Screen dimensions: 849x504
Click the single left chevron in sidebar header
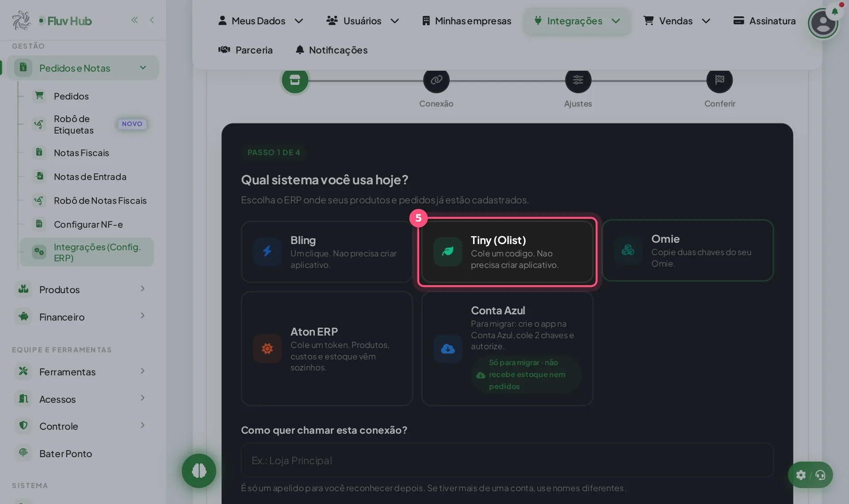152,20
